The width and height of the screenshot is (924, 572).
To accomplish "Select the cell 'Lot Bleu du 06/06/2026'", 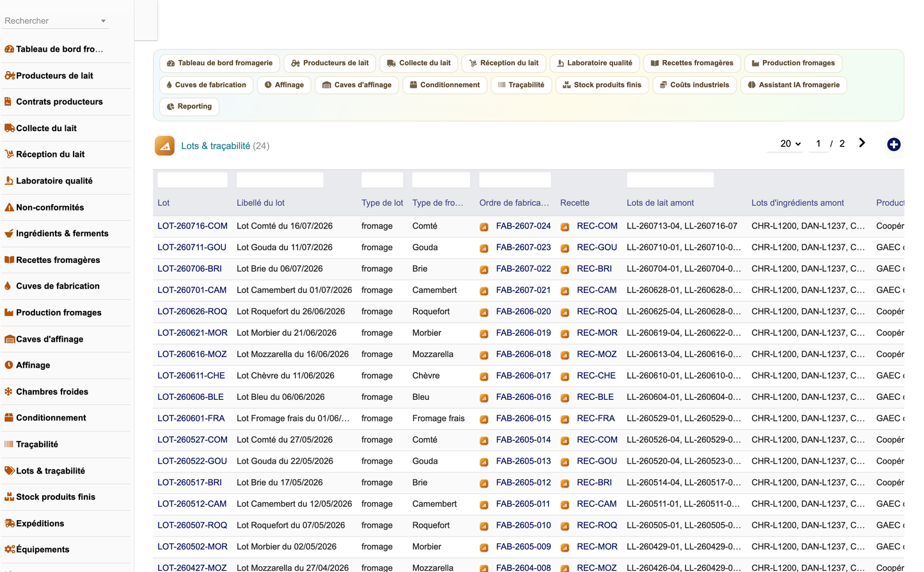I will tap(281, 397).
